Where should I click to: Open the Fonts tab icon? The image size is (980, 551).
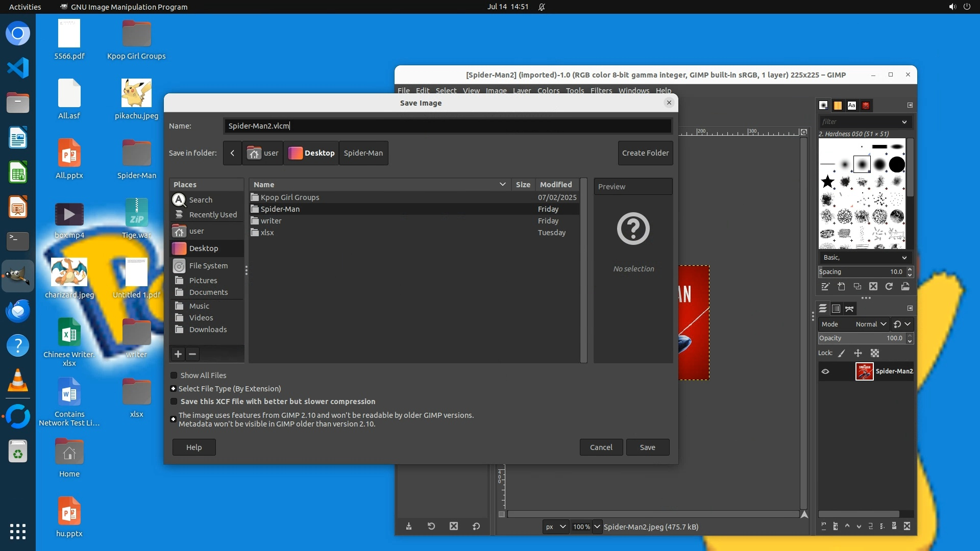tap(852, 106)
